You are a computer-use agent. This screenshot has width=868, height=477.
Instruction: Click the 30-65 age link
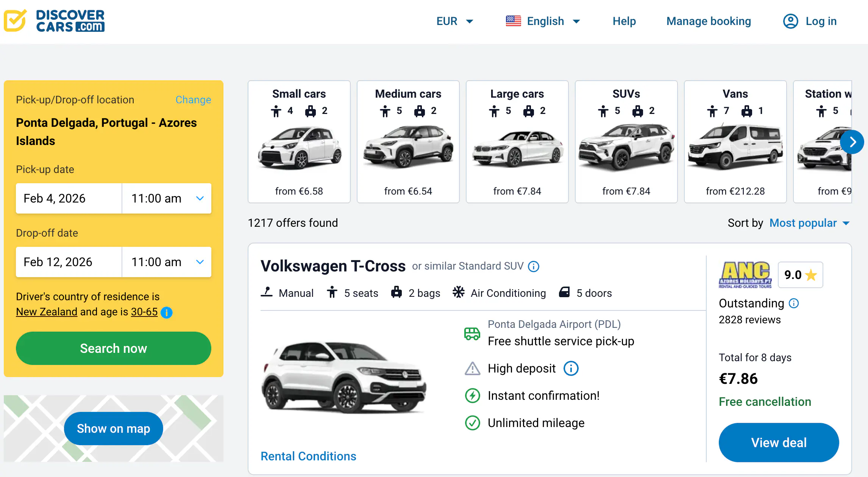click(144, 312)
